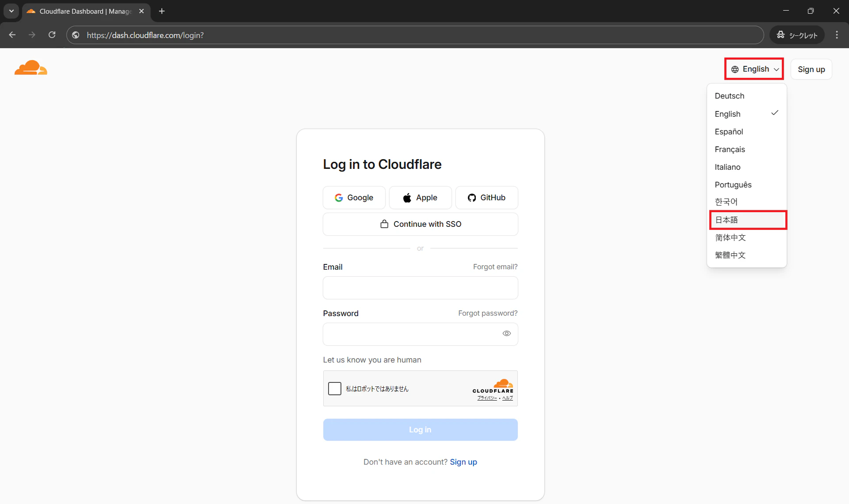Focus the Email input field
The width and height of the screenshot is (849, 504).
[420, 288]
